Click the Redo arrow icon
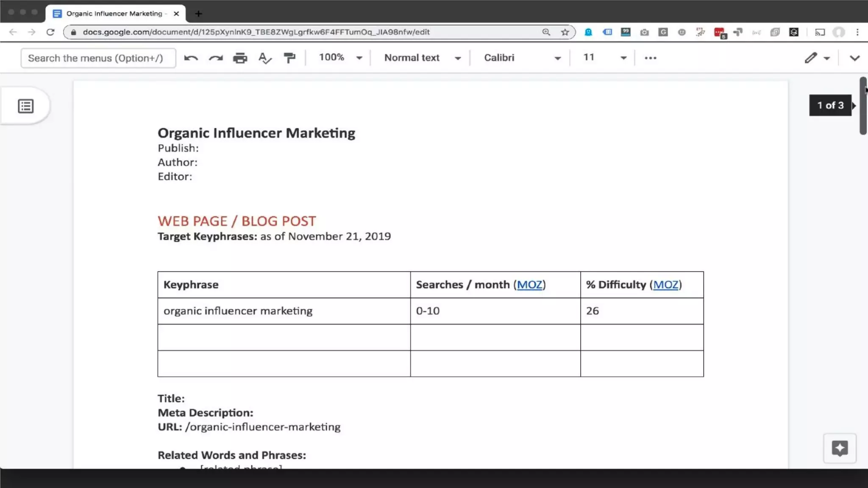 (216, 58)
